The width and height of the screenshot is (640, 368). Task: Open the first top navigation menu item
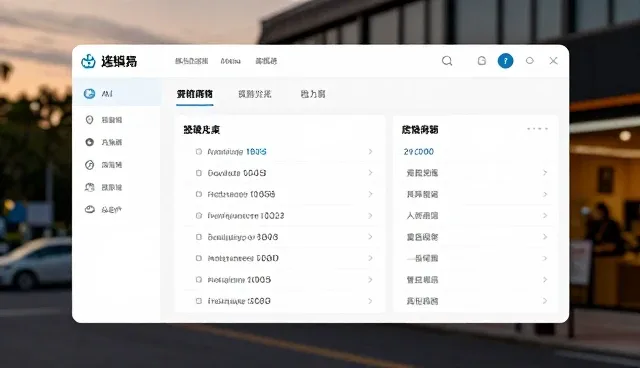click(191, 61)
